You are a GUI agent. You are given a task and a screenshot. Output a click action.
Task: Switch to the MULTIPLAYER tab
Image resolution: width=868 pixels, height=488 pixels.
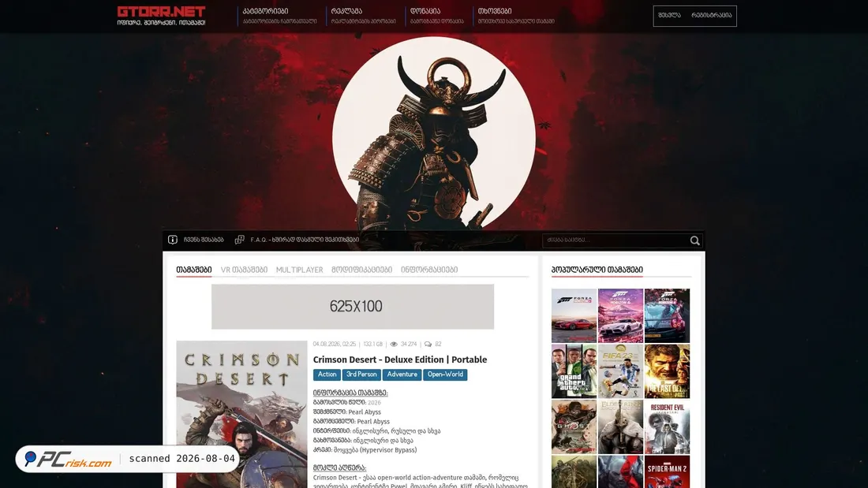[x=300, y=270]
